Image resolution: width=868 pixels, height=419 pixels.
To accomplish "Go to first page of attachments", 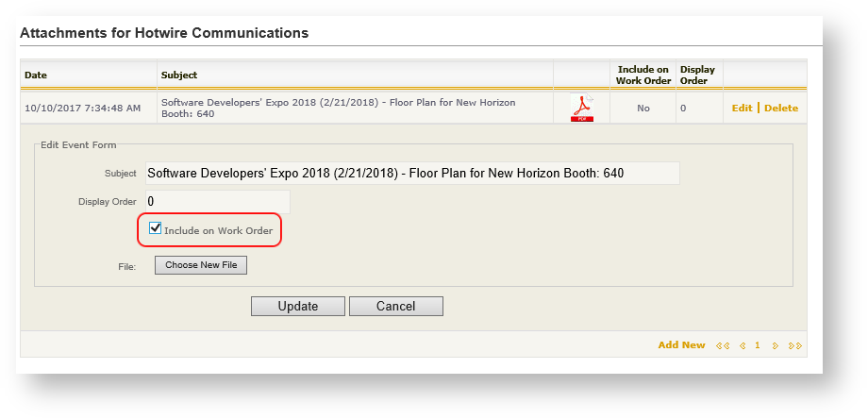I will [x=723, y=345].
